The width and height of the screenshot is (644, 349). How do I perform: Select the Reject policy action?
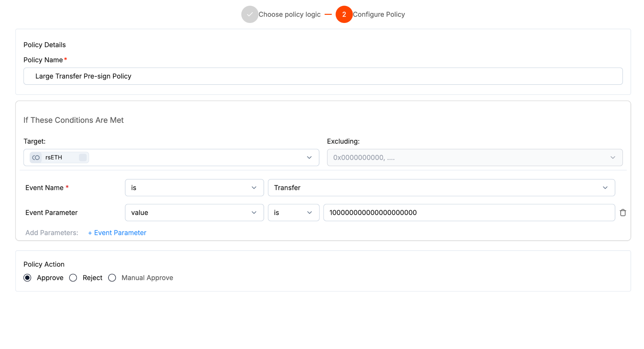73,278
